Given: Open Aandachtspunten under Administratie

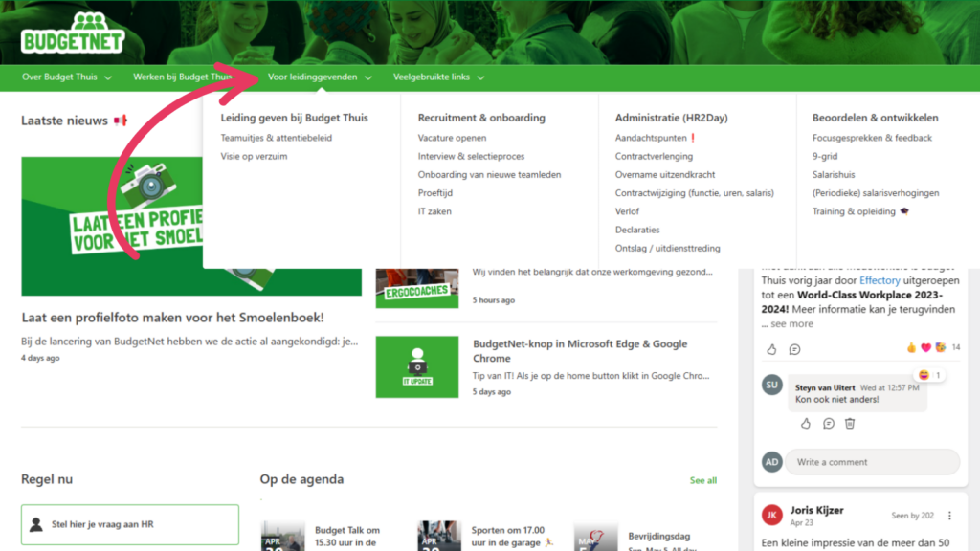Looking at the screenshot, I should [651, 138].
